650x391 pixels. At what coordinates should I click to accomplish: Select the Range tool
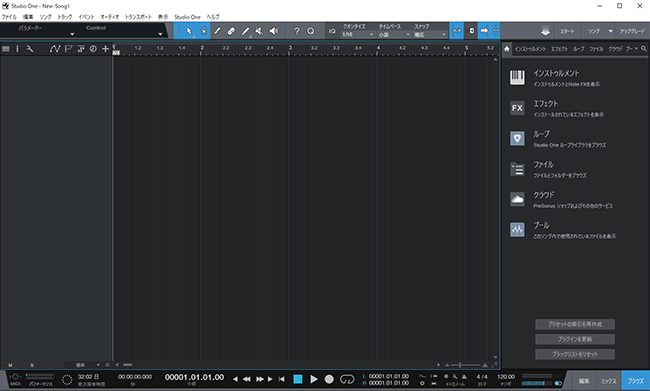[x=203, y=31]
